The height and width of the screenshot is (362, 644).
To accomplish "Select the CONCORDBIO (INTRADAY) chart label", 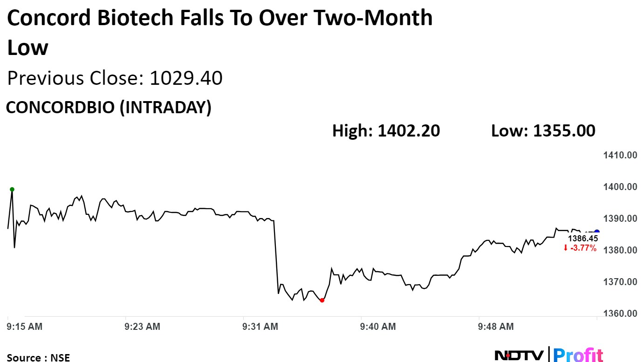I will tap(109, 108).
